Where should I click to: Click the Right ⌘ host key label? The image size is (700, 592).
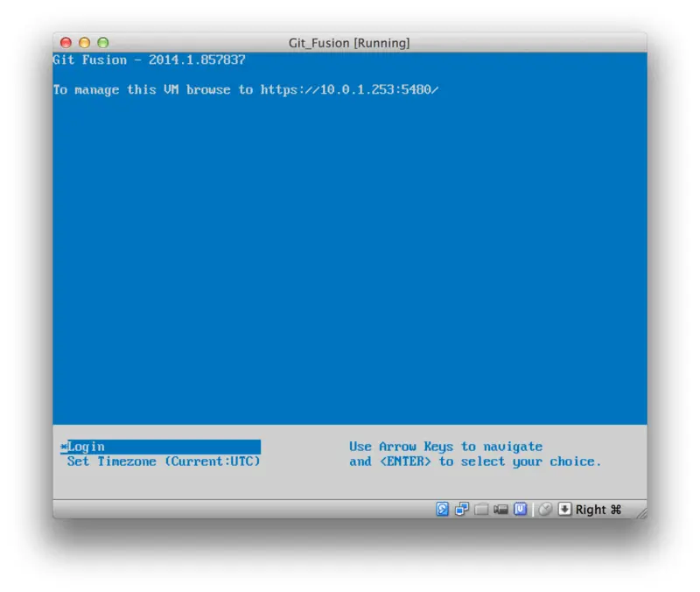[x=598, y=510]
